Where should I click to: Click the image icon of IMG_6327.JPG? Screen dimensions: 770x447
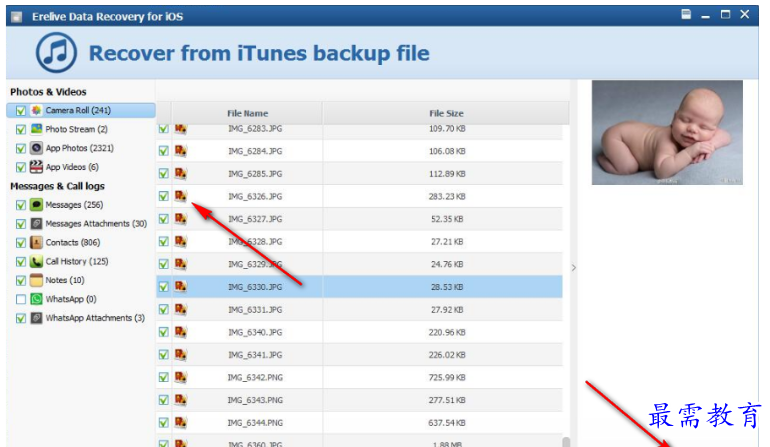[181, 219]
